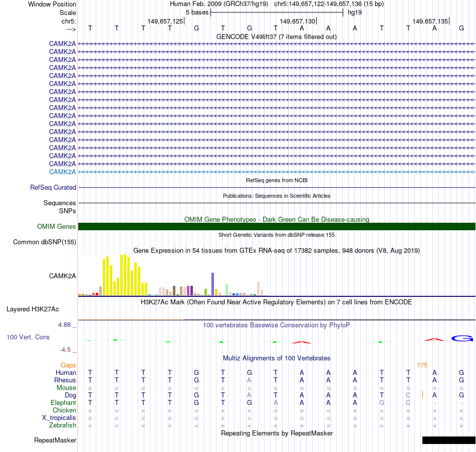Click the 149,657,125 position marker
Screen dimensions: 476x452
click(165, 21)
